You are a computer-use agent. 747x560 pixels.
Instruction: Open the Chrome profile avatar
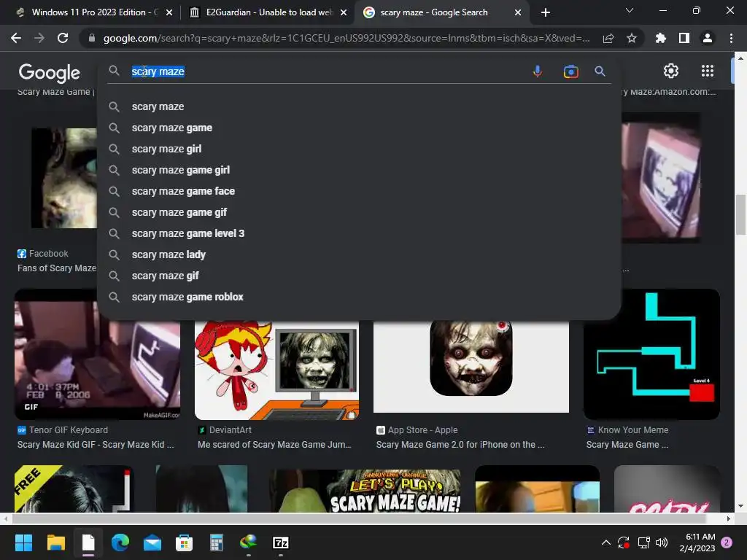708,38
